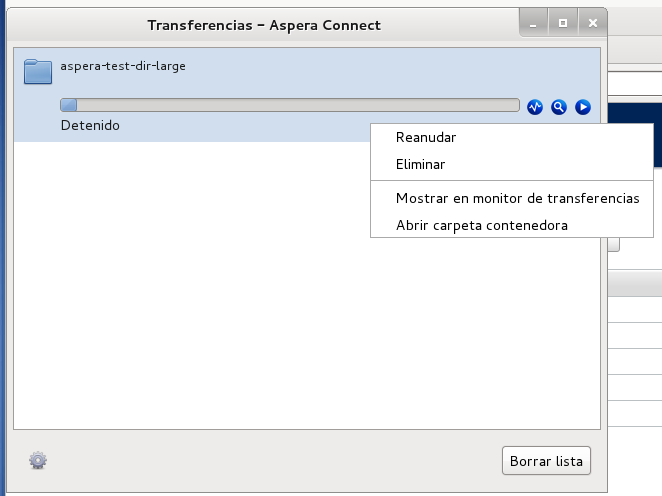Minimize the Aspera Connect window

tap(533, 23)
